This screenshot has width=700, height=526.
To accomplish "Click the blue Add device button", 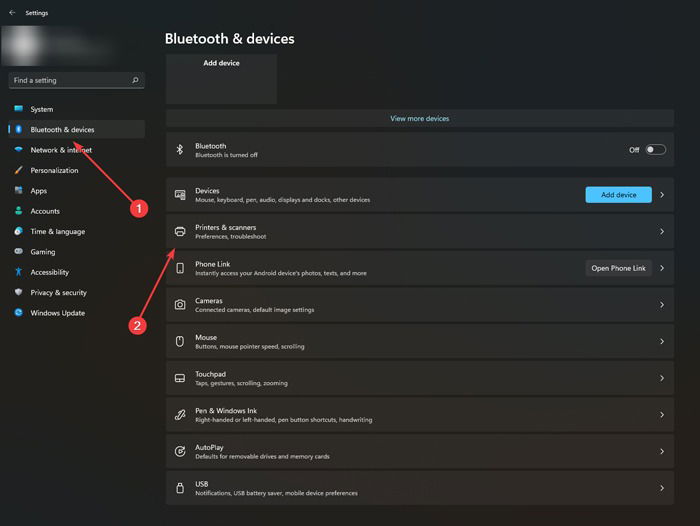I will [618, 195].
